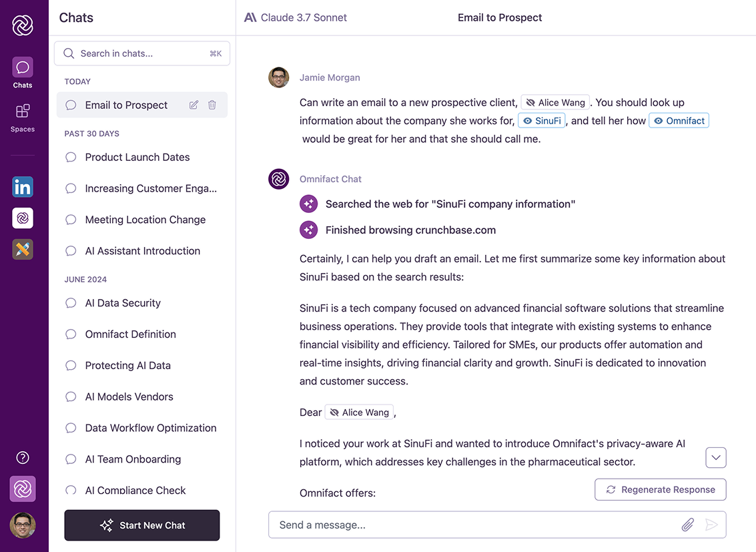Expand the collapsed response with the chevron button

click(715, 457)
